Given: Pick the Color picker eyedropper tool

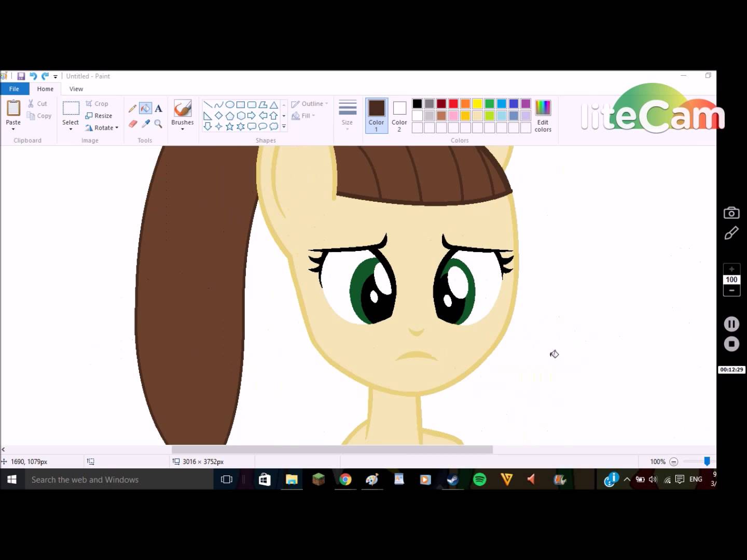Looking at the screenshot, I should click(x=146, y=124).
